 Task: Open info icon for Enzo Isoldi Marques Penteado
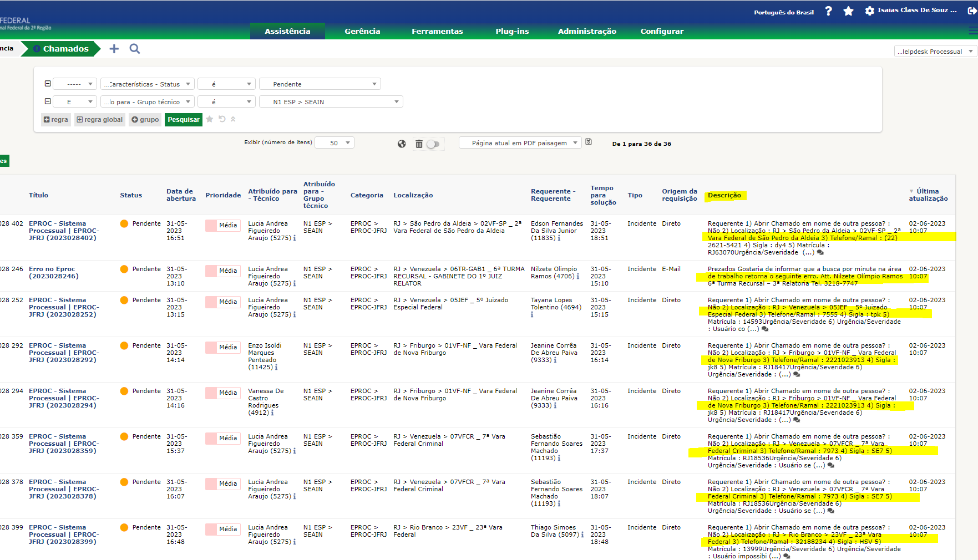coord(276,367)
